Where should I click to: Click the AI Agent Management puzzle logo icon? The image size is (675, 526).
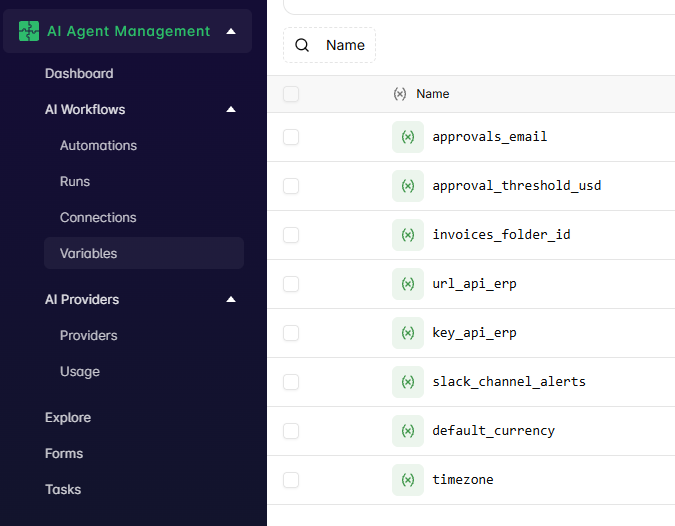(x=29, y=31)
